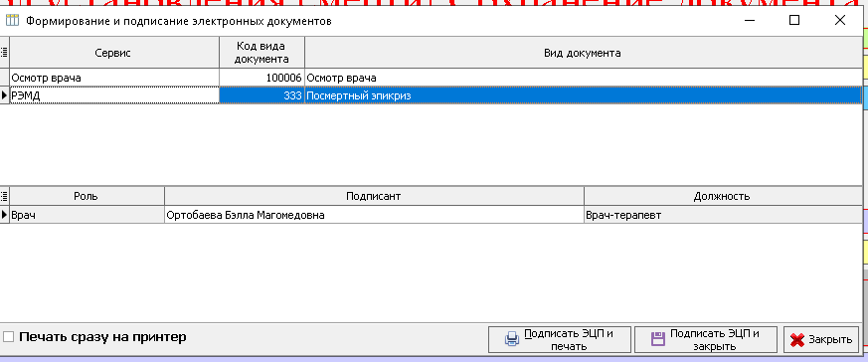
Task: Sort by Код вида документа header
Action: [x=261, y=53]
